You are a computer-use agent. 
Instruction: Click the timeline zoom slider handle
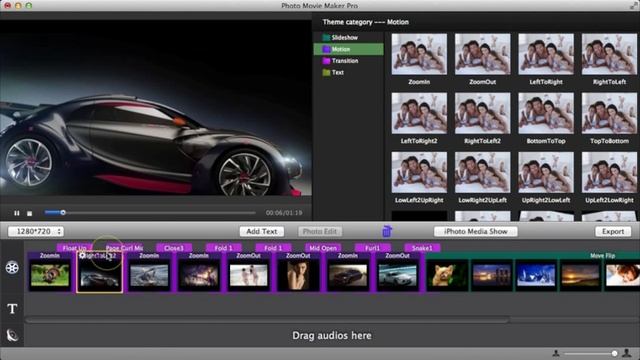click(614, 353)
